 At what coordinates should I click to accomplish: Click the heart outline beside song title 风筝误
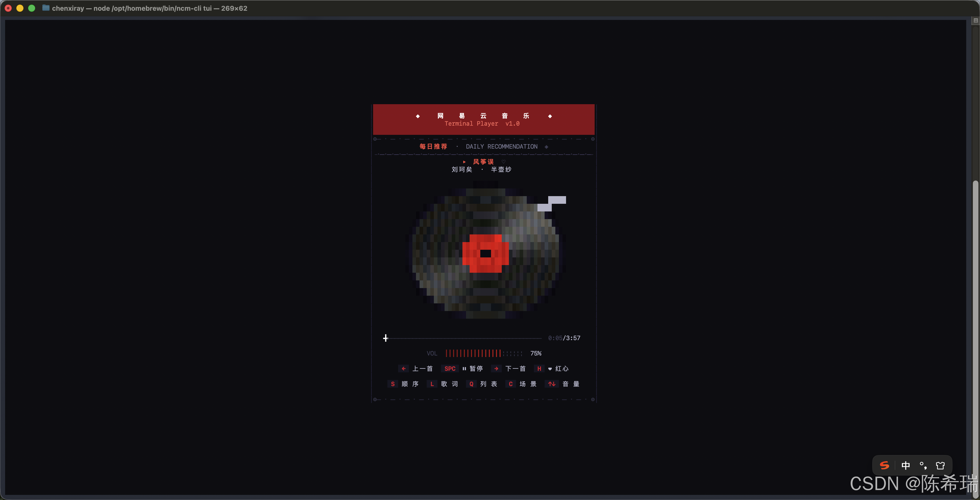click(x=503, y=162)
